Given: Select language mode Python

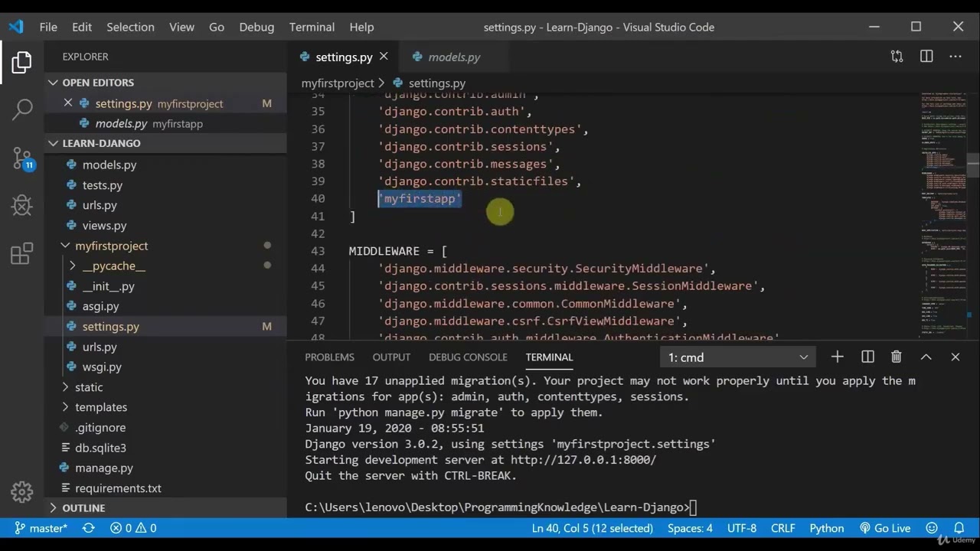Looking at the screenshot, I should pyautogui.click(x=827, y=528).
